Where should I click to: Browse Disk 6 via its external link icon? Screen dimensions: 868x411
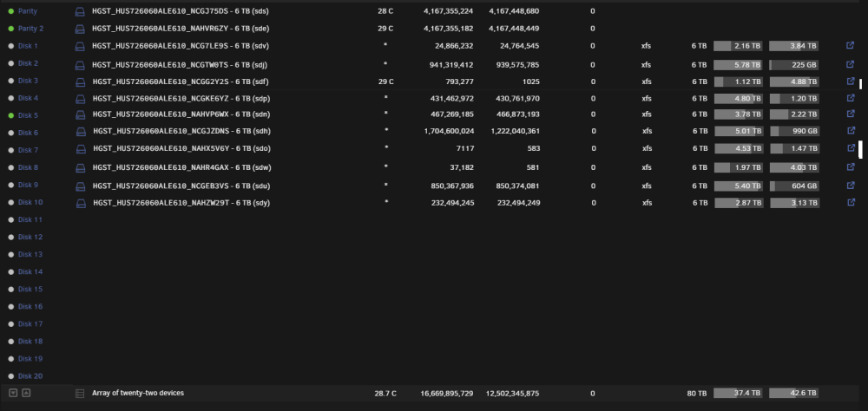[852, 131]
